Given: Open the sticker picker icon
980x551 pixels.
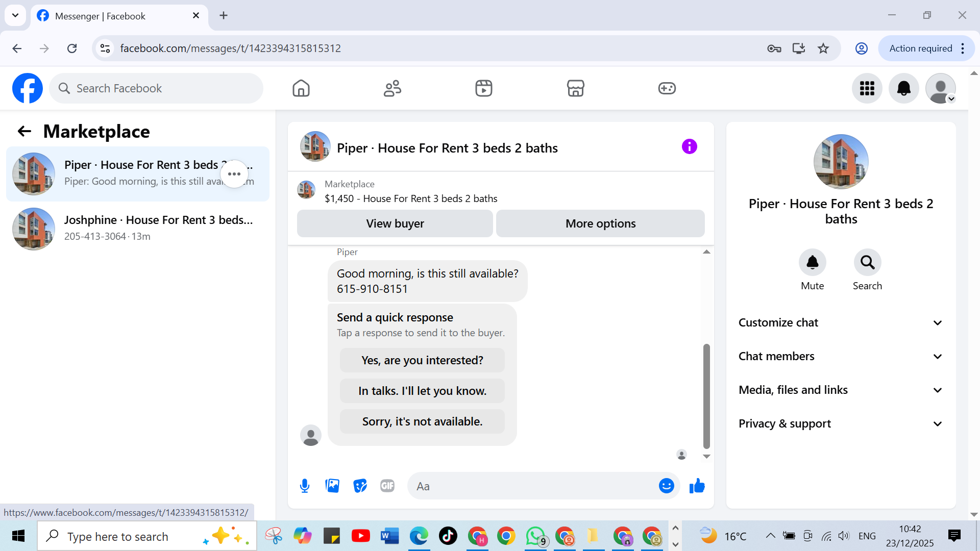Looking at the screenshot, I should click(360, 486).
